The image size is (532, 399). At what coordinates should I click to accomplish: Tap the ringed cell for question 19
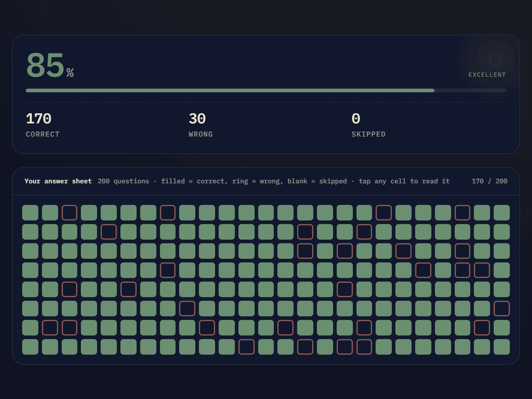click(384, 213)
